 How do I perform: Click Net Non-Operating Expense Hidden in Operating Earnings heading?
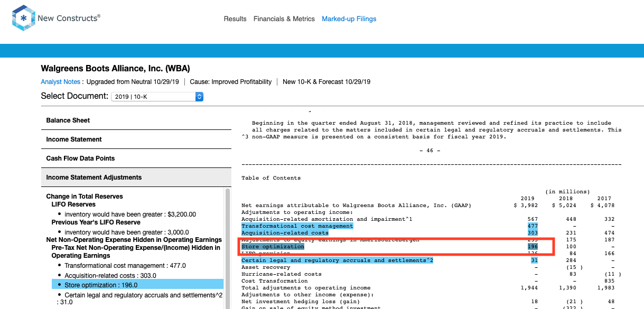tap(134, 240)
